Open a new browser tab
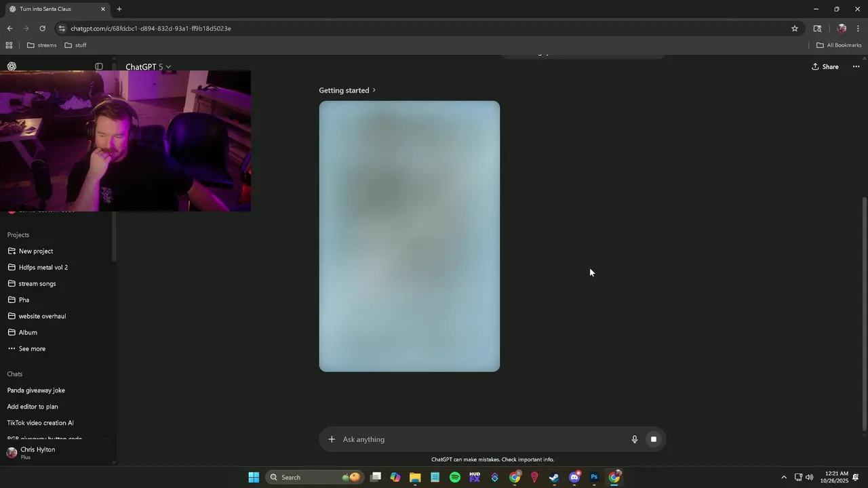This screenshot has height=488, width=868. pos(119,9)
